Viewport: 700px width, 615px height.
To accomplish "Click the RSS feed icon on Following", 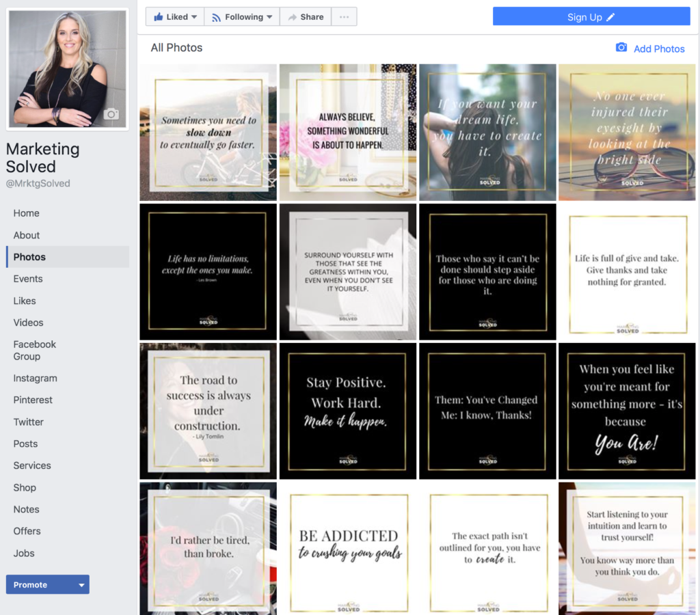I will (x=216, y=17).
